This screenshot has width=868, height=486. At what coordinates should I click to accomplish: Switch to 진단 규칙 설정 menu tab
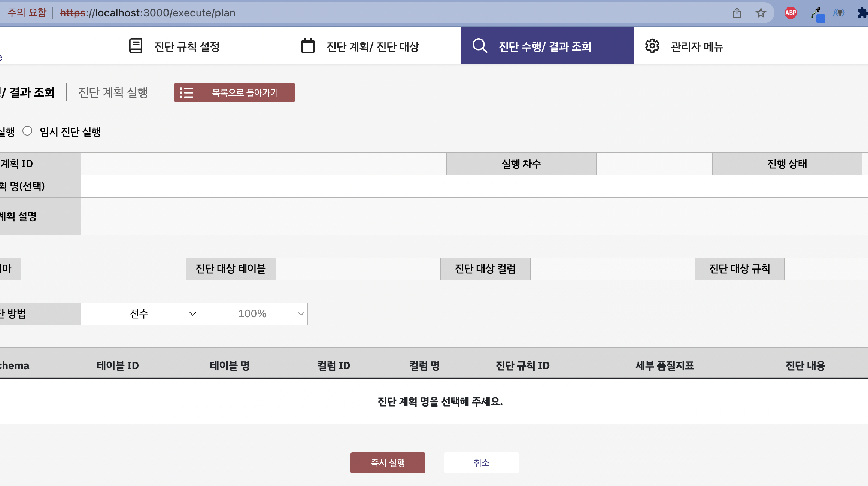tap(186, 47)
